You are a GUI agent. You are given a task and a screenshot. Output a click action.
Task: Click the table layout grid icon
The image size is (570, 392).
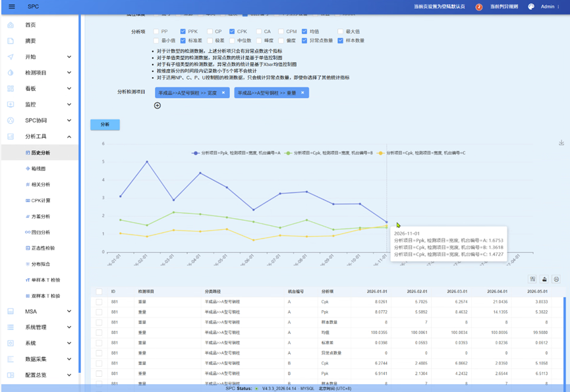click(532, 279)
